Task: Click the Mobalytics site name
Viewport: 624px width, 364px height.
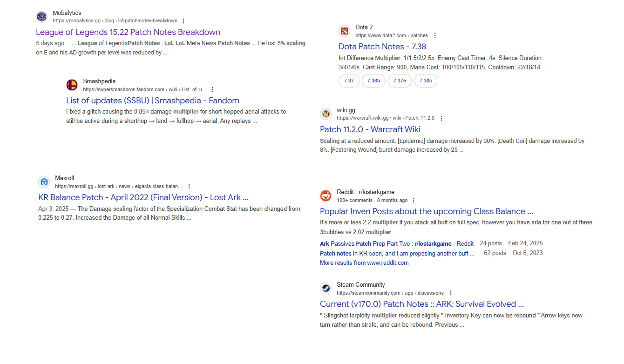Action: click(x=67, y=13)
